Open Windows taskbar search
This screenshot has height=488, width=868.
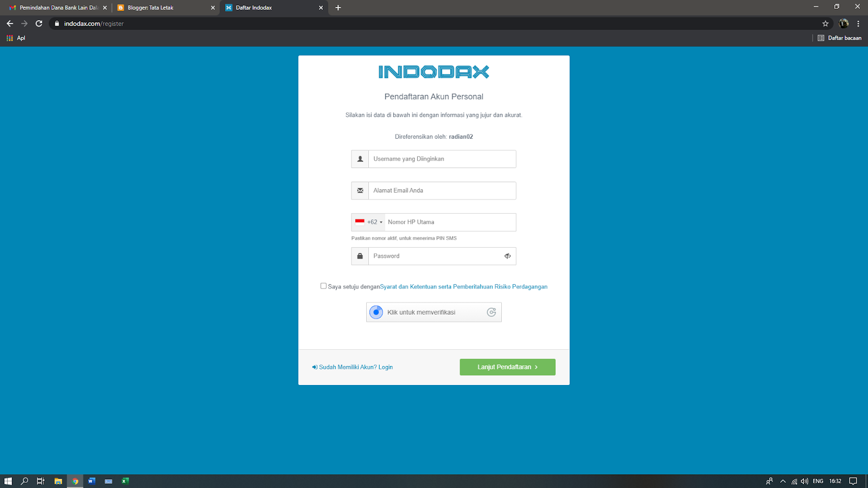tap(24, 481)
